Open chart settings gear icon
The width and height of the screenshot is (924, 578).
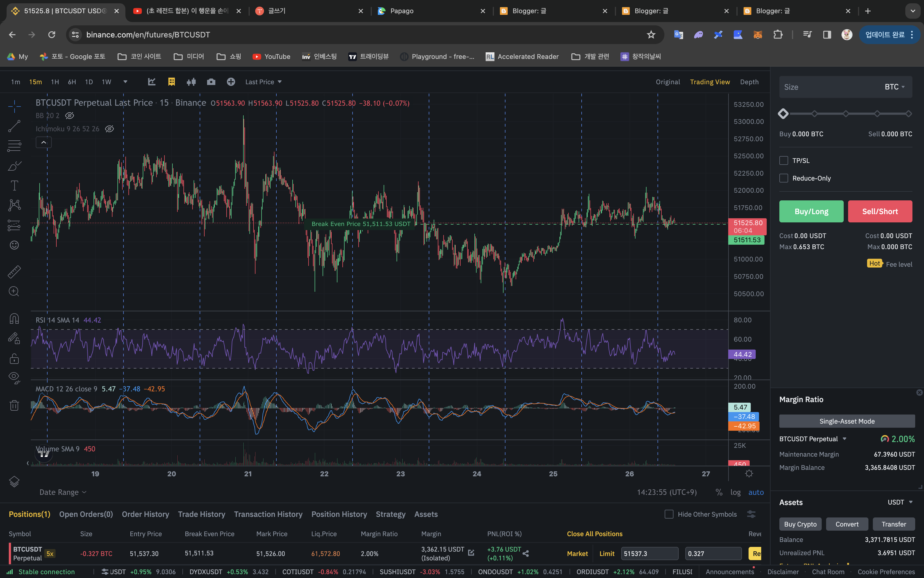point(749,474)
